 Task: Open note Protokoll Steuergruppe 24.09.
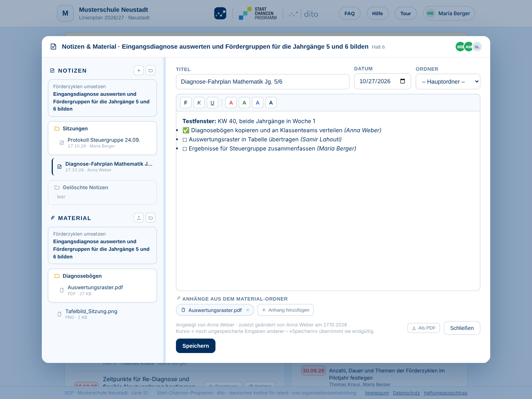103,142
